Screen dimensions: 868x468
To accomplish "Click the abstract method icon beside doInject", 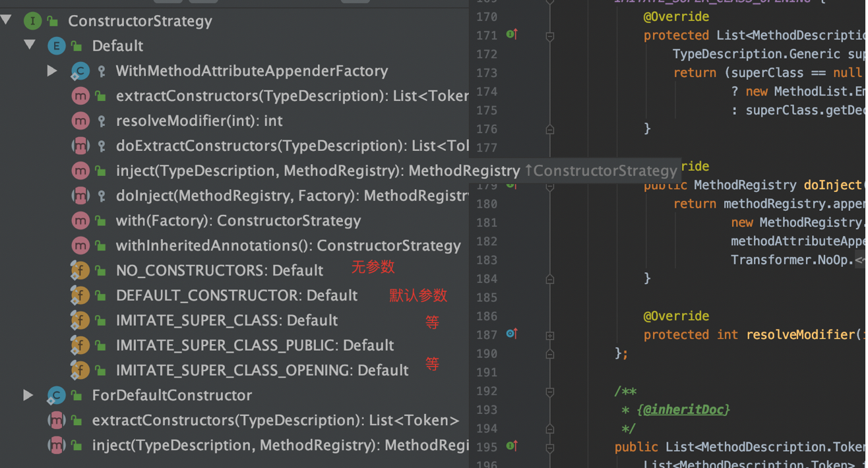I will 80,196.
